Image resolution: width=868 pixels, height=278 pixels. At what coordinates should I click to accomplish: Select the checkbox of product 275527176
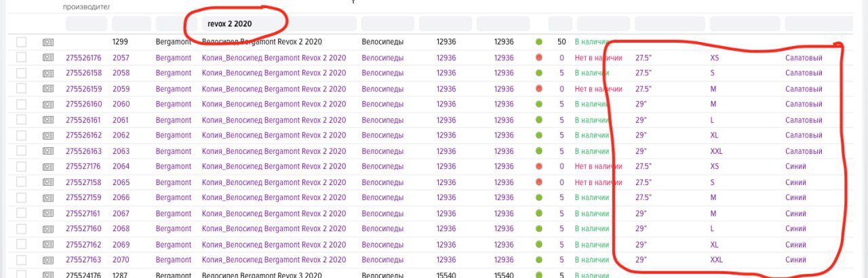tap(21, 167)
